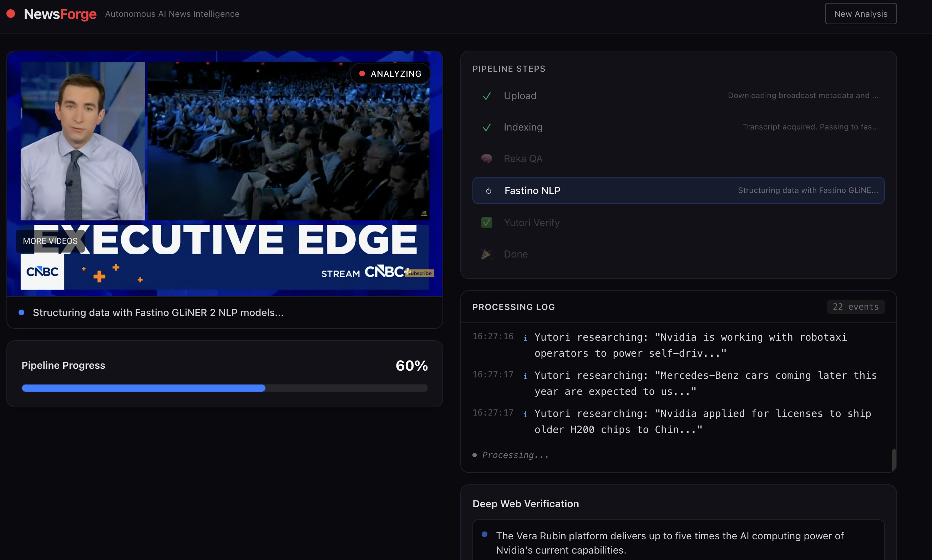This screenshot has width=932, height=560.
Task: Click the ANALYZING status badge
Action: tap(390, 73)
